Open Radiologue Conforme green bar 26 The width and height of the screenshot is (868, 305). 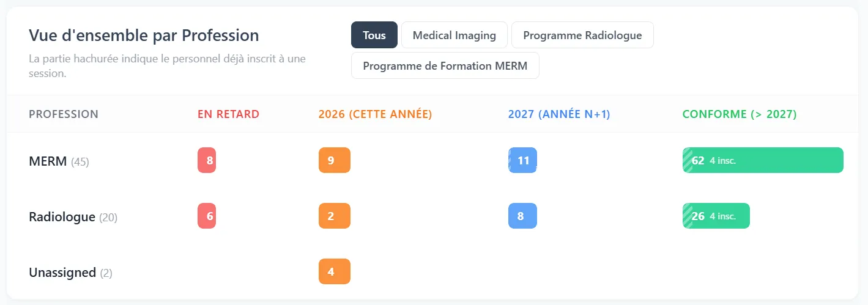tap(716, 216)
